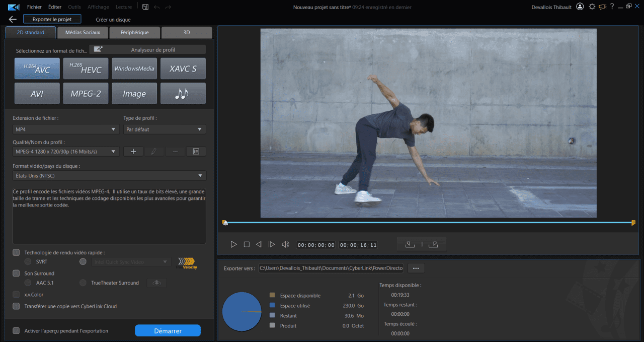Play the video preview
Viewport: 644px width, 342px height.
point(233,244)
